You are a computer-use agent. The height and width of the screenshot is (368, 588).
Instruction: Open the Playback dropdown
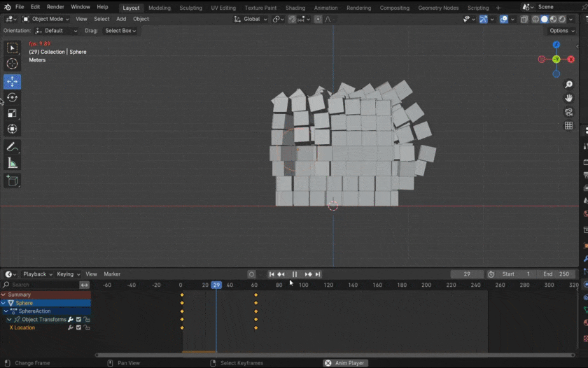37,274
